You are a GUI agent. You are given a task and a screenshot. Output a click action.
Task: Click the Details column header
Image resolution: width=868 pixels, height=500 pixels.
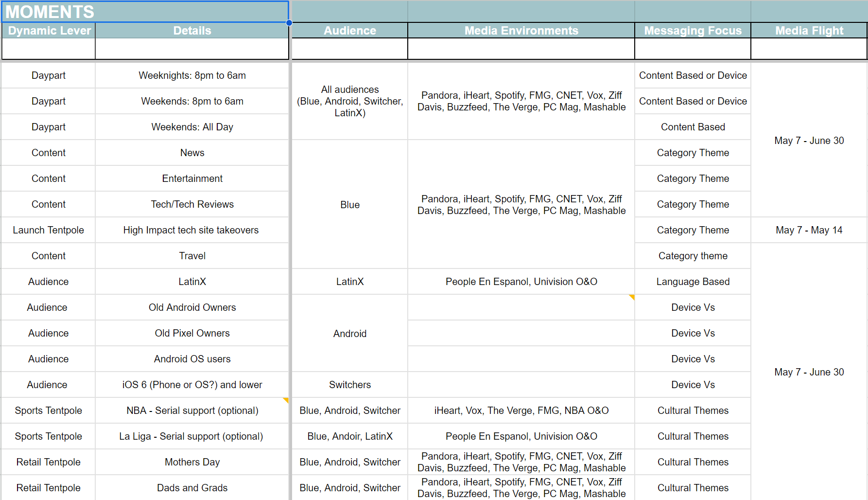[192, 31]
